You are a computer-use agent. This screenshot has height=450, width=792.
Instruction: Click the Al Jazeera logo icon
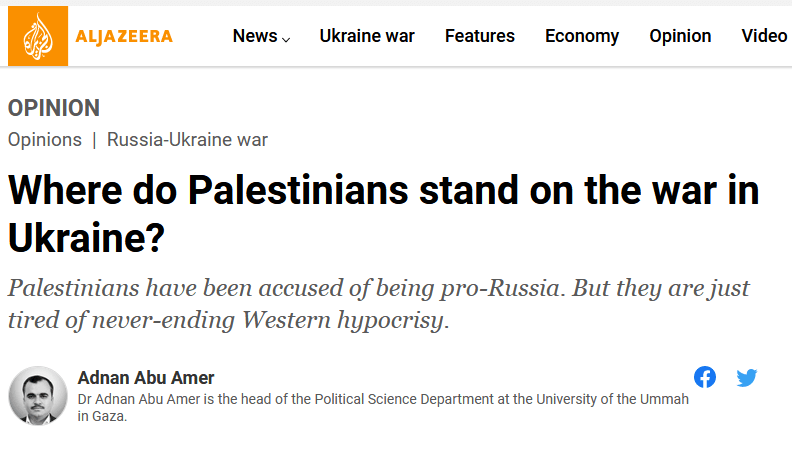pos(39,37)
